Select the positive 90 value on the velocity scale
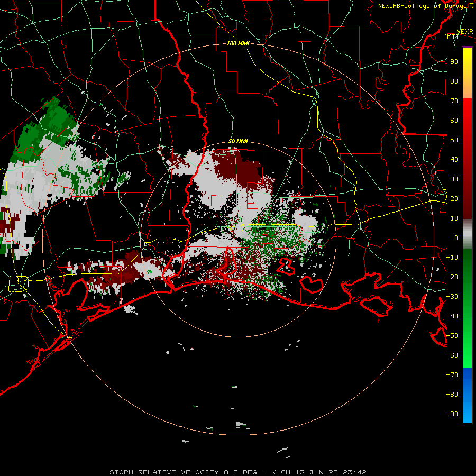 click(454, 62)
